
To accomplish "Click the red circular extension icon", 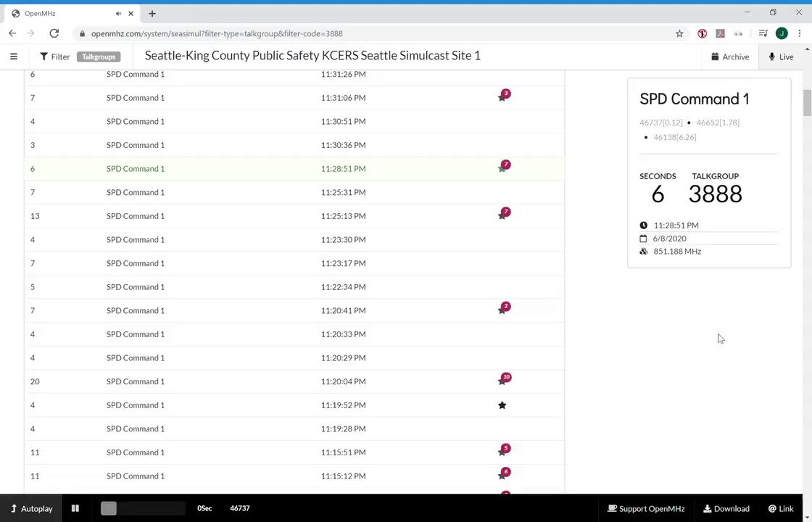I will (x=703, y=33).
